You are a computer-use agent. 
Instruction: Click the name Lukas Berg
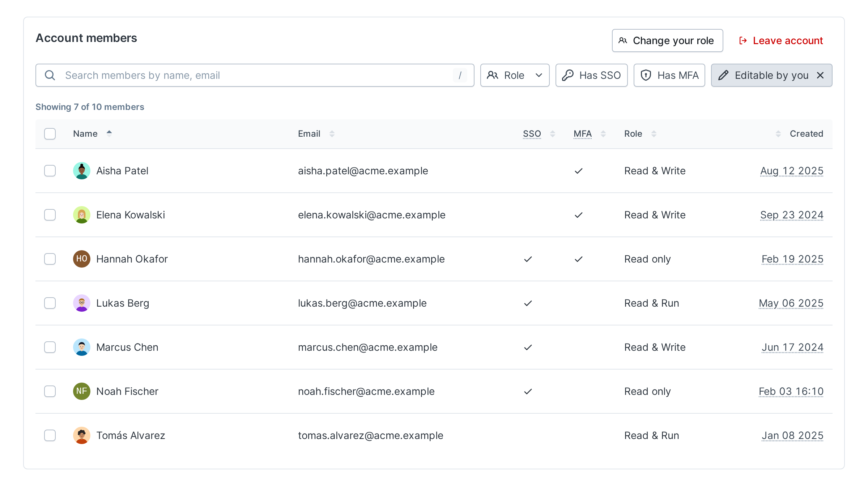click(x=123, y=303)
